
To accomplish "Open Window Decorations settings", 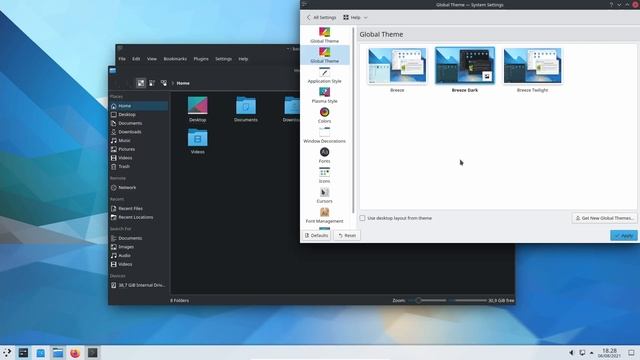I will click(324, 136).
